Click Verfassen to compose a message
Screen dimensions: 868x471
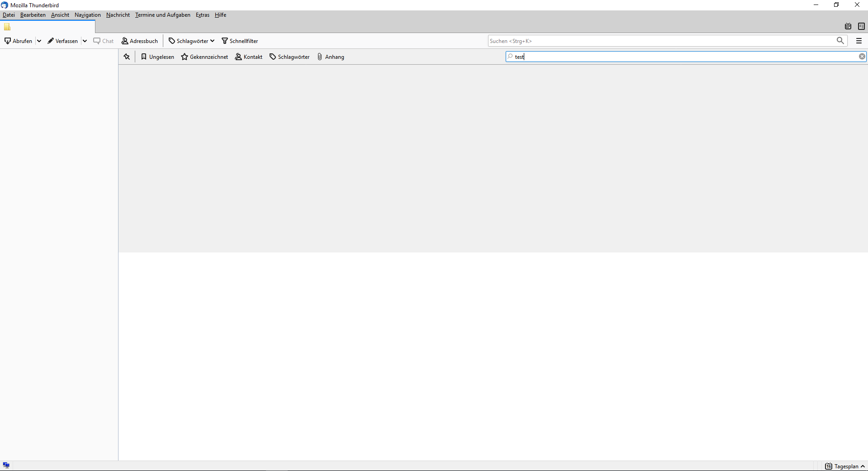point(63,41)
